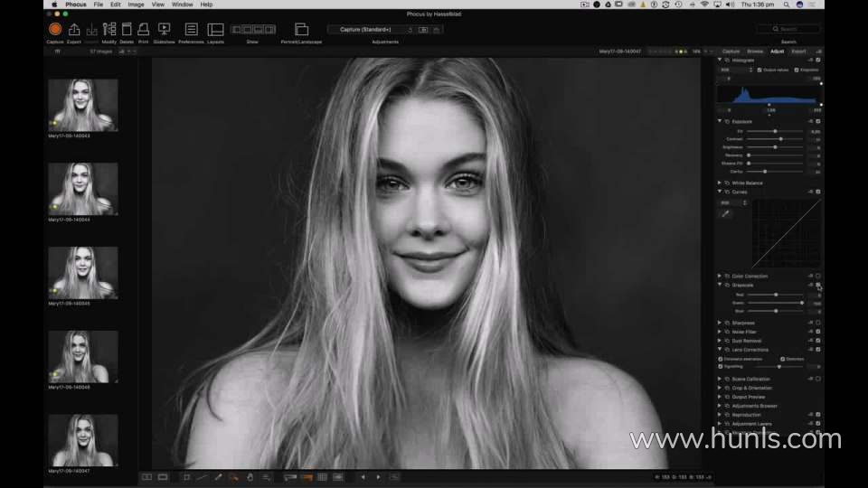Open the Export tool
The width and height of the screenshot is (868, 488).
[x=73, y=29]
